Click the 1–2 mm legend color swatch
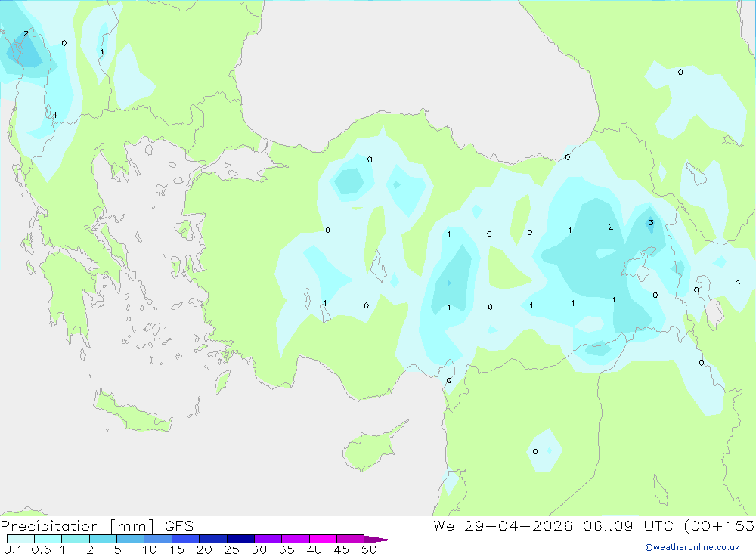Image resolution: width=756 pixels, height=554 pixels. pyautogui.click(x=76, y=539)
